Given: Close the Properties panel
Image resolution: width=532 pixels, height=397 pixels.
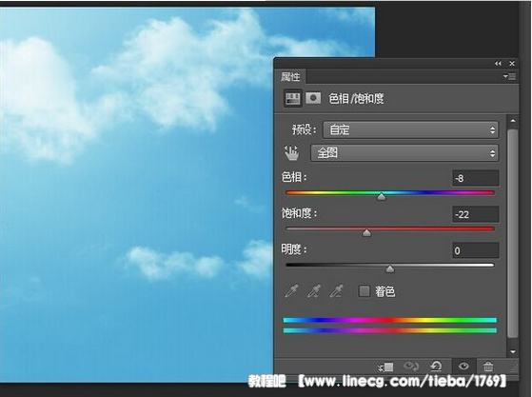Looking at the screenshot, I should [512, 64].
